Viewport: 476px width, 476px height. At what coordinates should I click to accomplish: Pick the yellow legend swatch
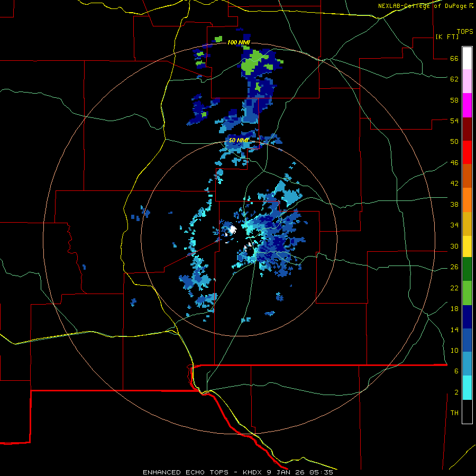coord(467,246)
